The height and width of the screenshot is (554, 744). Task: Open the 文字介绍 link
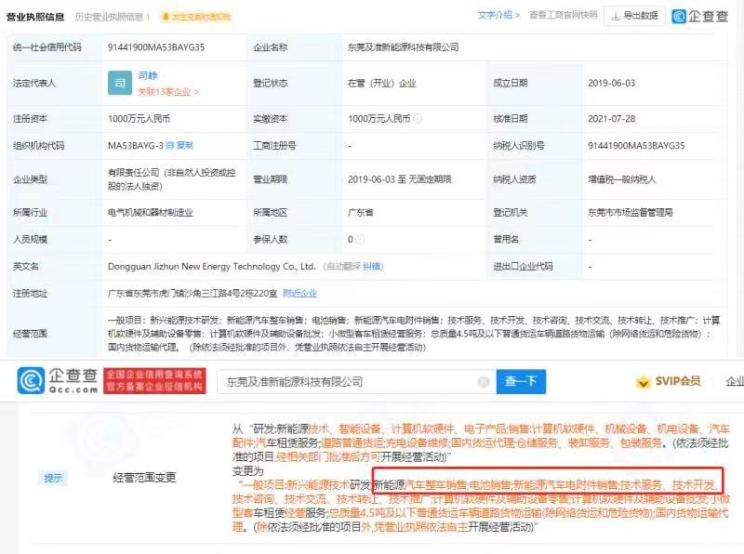[x=498, y=15]
